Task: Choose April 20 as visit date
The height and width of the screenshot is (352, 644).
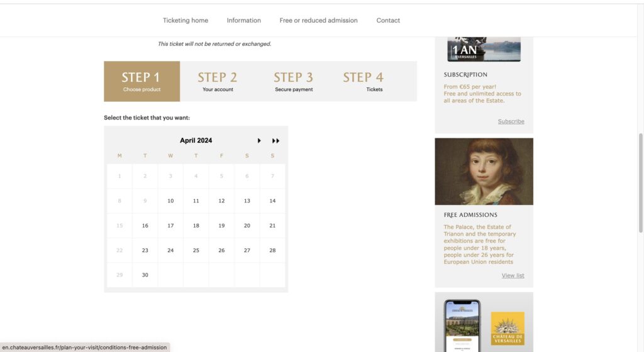Action: coord(247,226)
